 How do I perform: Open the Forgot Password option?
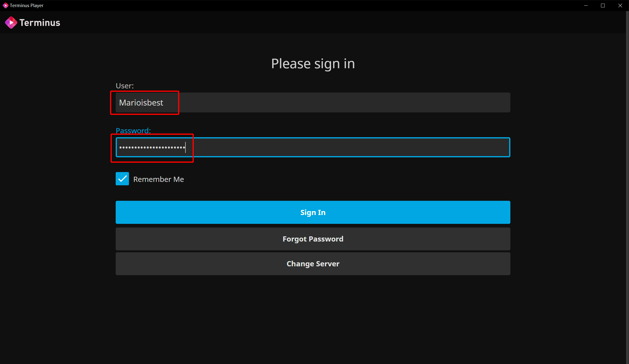313,239
